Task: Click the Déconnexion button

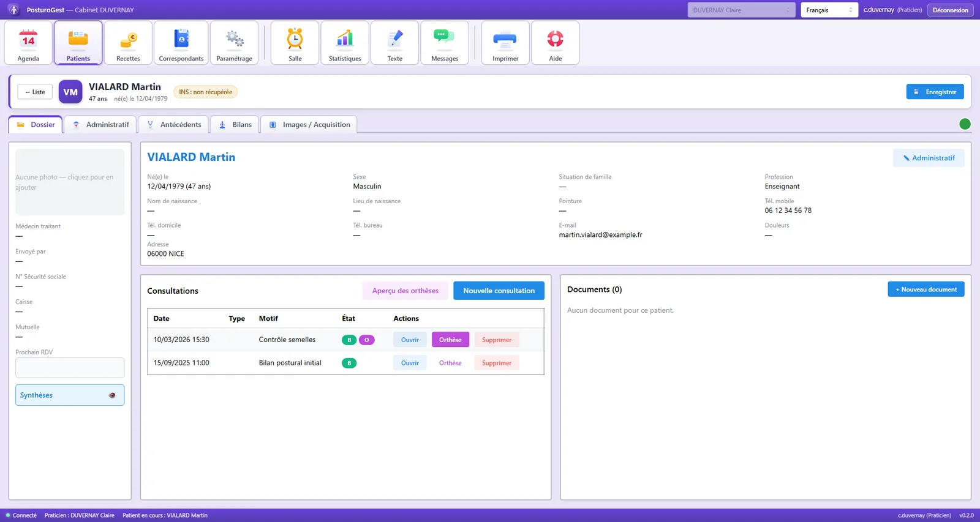Action: point(951,10)
